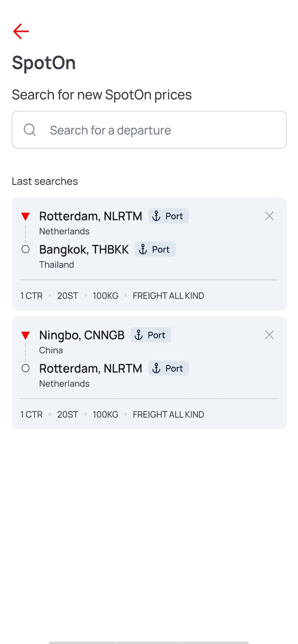The height and width of the screenshot is (644, 298).
Task: Click the destination circle marker for Bangkok
Action: point(25,249)
